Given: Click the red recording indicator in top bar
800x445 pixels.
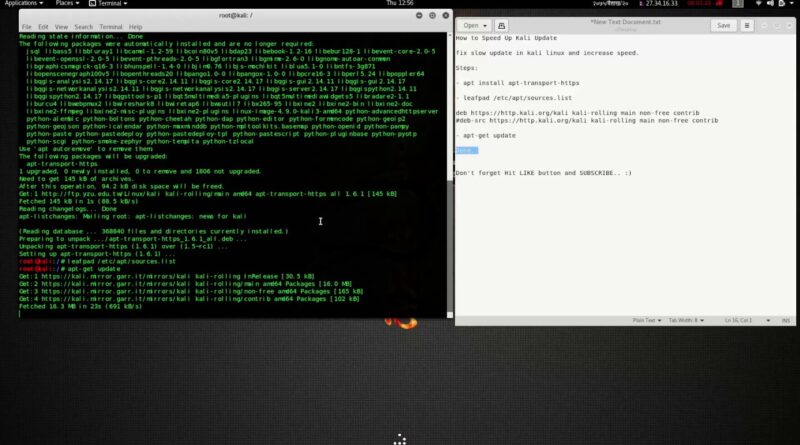Looking at the screenshot, I should coord(719,3).
